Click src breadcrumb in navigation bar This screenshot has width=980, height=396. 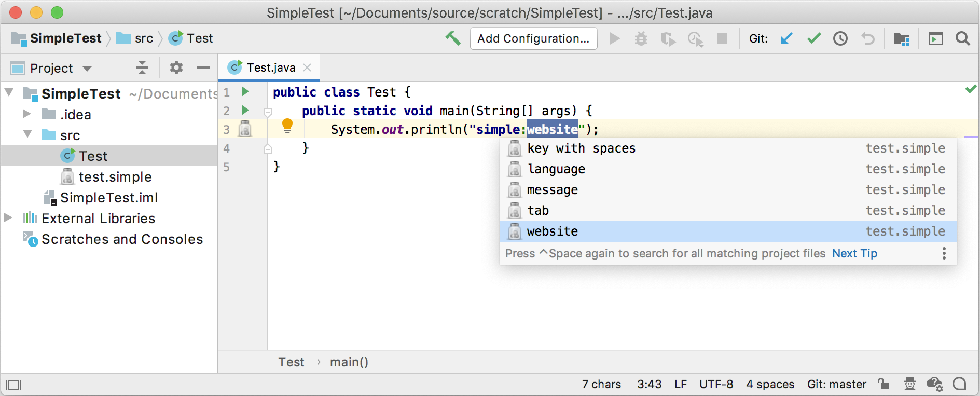[135, 38]
